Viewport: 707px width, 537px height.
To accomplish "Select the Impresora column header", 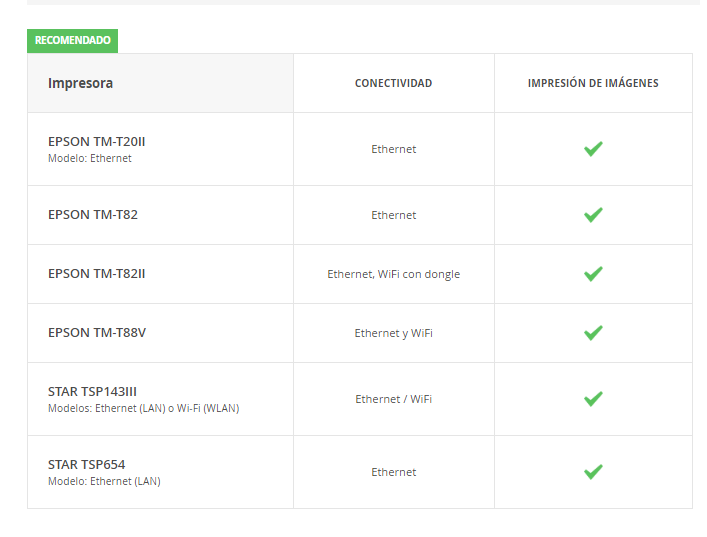I will pyautogui.click(x=80, y=83).
